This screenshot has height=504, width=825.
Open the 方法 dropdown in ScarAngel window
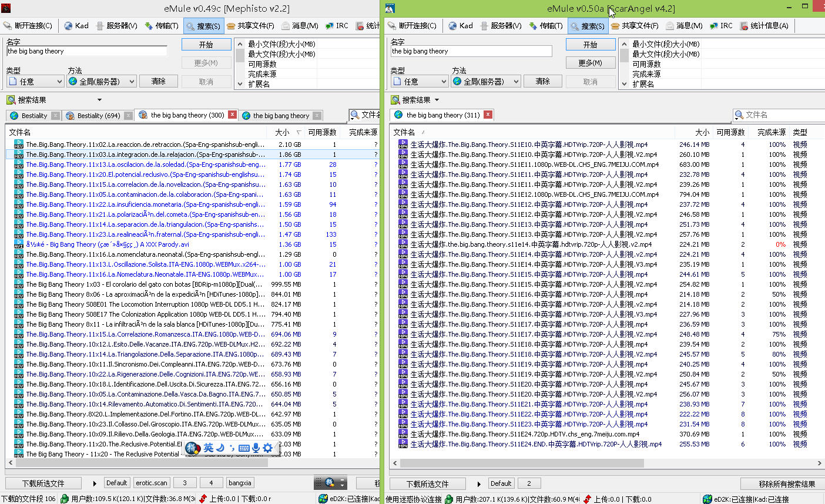pos(486,81)
